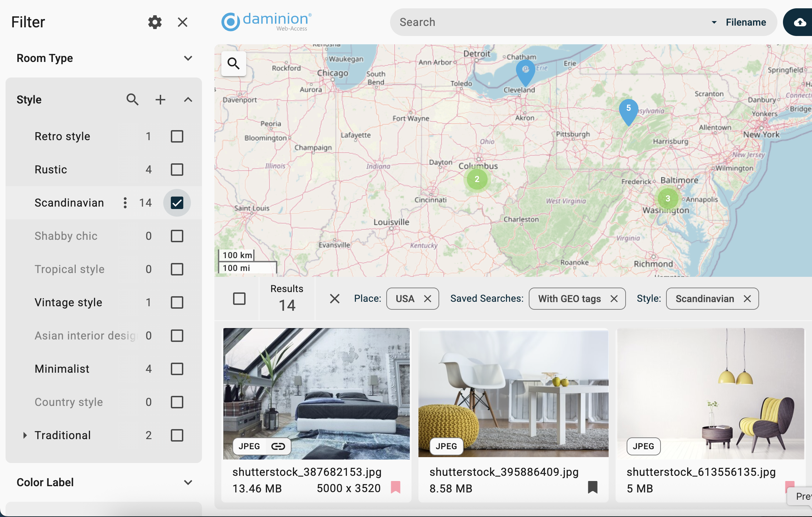The width and height of the screenshot is (812, 517).
Task: Select the Minimalist style entry
Action: 62,369
